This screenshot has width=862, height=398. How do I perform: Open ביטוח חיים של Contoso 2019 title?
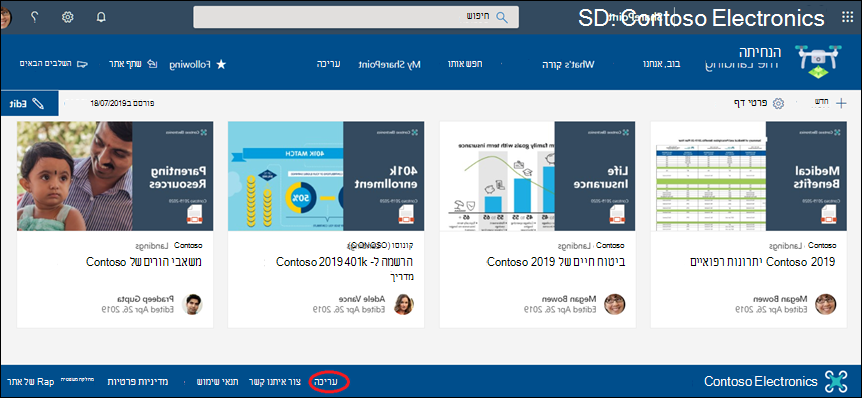556,262
